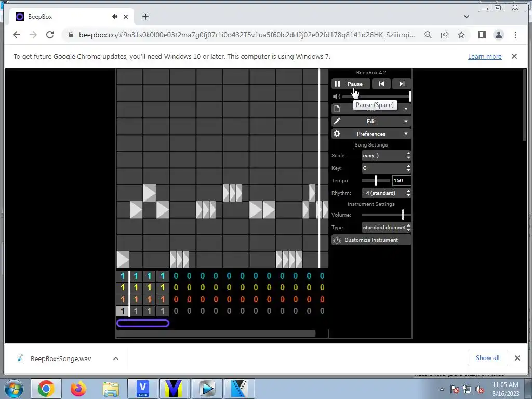The width and height of the screenshot is (532, 399).
Task: Click the purple loop bar
Action: tap(143, 323)
